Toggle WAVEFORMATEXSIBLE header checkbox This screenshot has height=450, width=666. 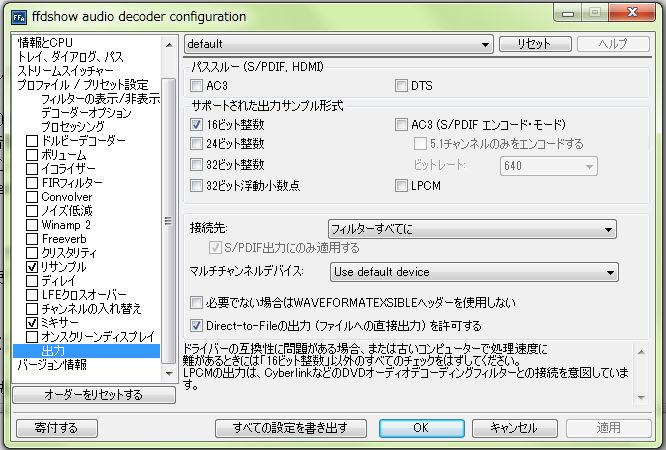pos(196,303)
